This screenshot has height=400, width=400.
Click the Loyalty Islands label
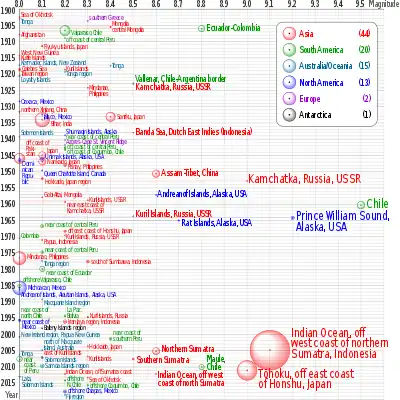tap(36, 80)
